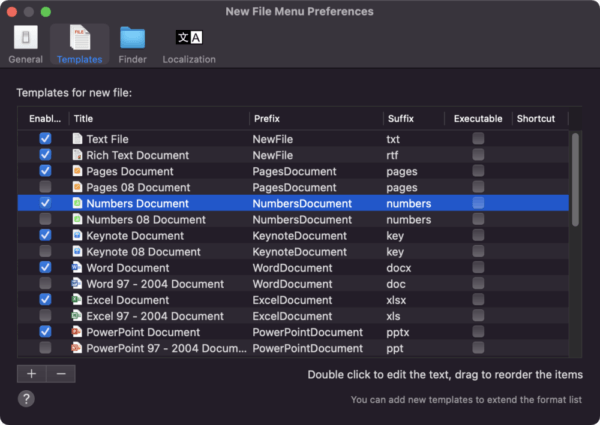Click the PowerPoint Document file icon
The image size is (600, 425).
77,331
